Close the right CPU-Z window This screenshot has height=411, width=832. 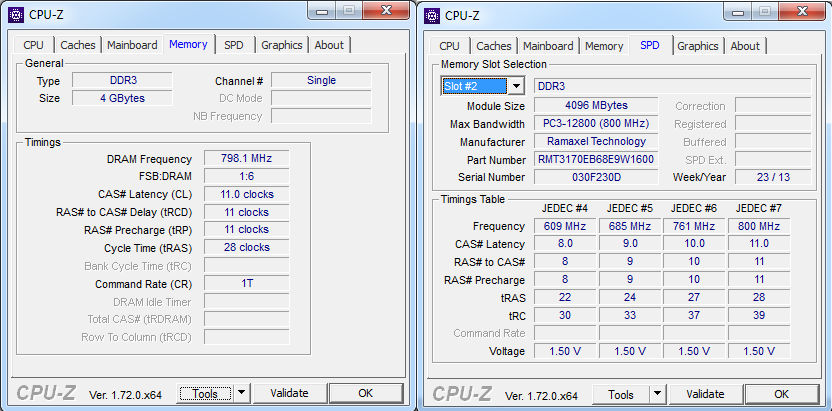coord(802,12)
